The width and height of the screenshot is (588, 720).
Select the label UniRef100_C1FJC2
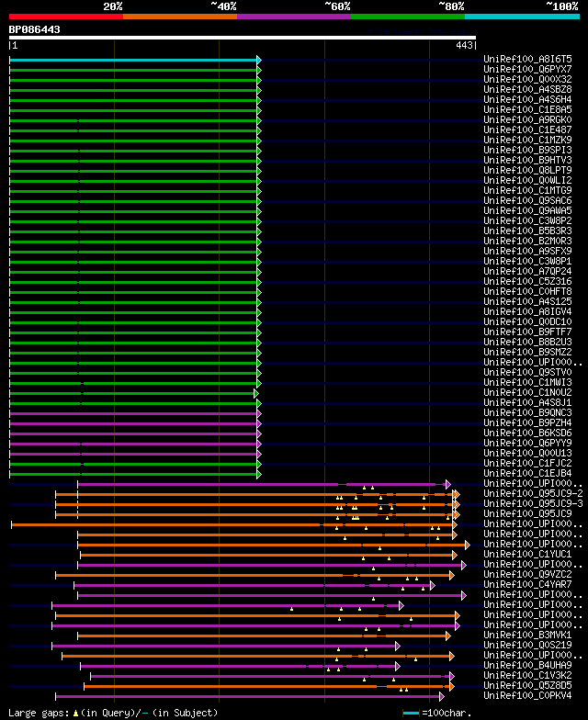[x=527, y=463]
